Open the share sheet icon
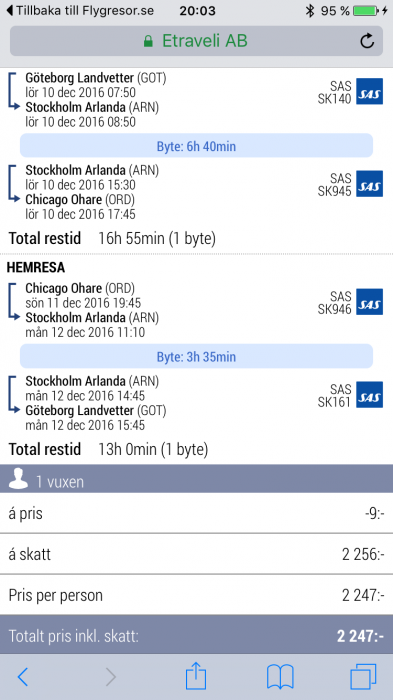Screen dimensions: 393x700 [196, 675]
